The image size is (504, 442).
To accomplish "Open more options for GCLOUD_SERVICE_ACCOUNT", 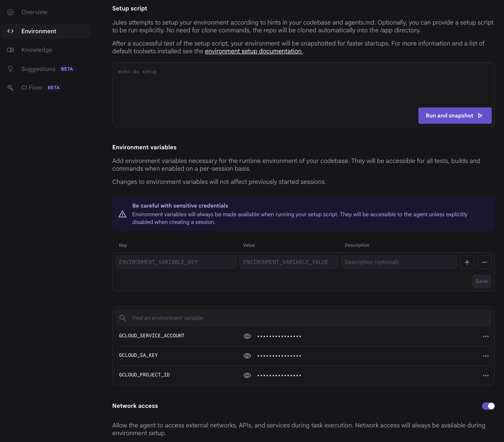I will pyautogui.click(x=485, y=336).
